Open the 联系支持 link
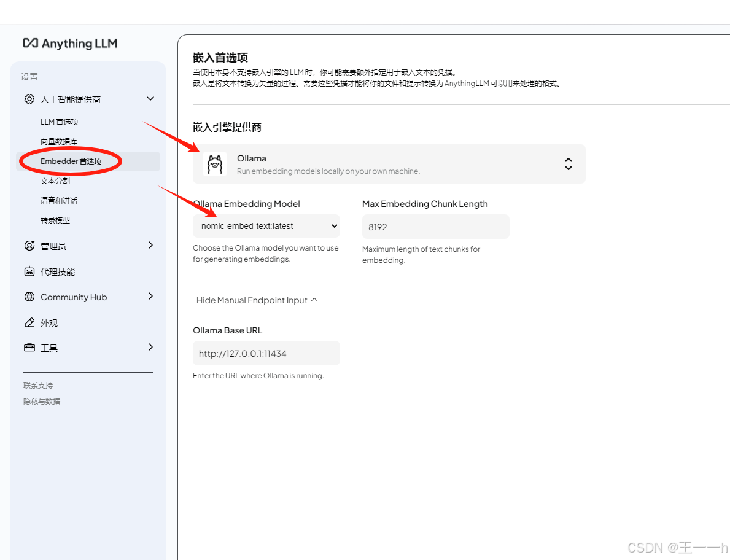This screenshot has height=560, width=730. pyautogui.click(x=38, y=385)
